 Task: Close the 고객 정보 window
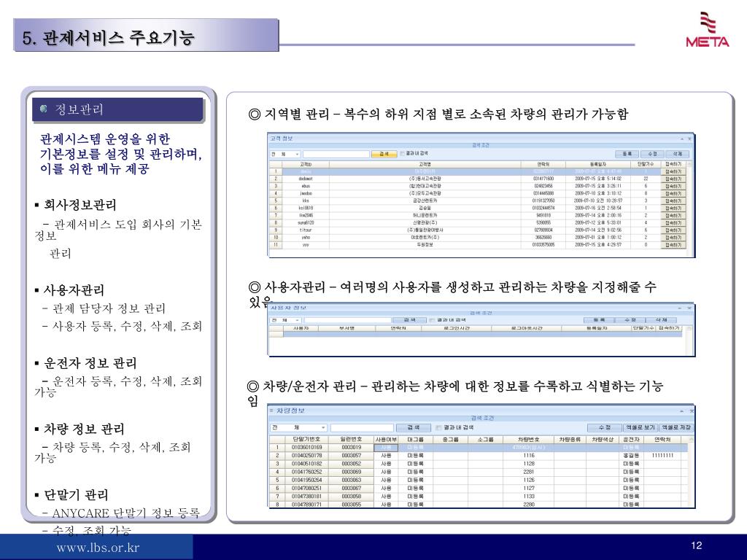[x=689, y=139]
